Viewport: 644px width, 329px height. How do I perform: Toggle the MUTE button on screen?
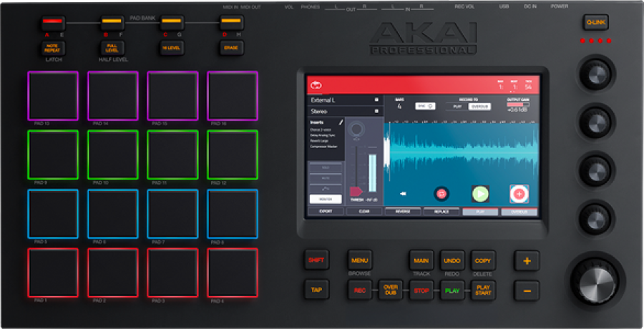tap(326, 178)
